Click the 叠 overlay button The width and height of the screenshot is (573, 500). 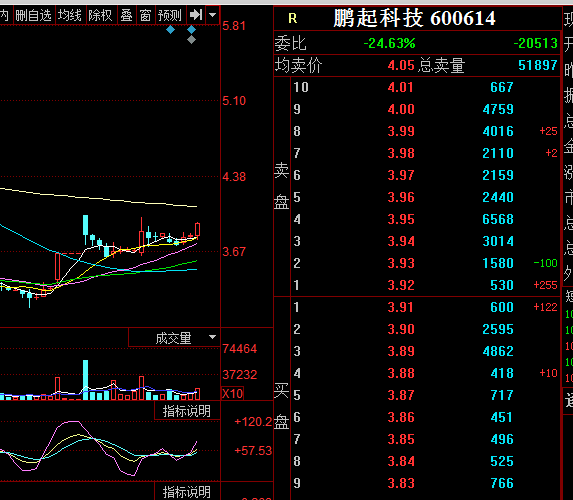126,15
